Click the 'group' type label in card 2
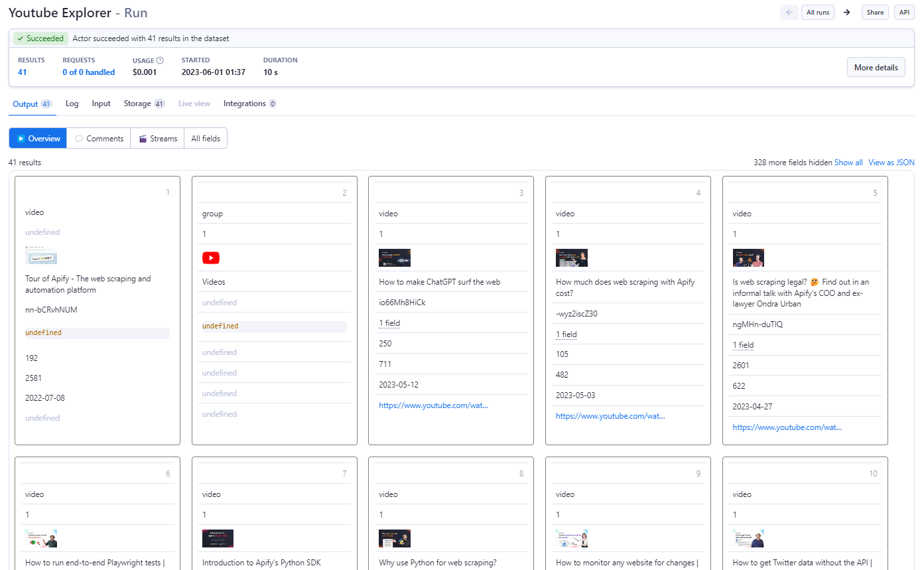Screen dimensions: 924x570 tap(212, 214)
